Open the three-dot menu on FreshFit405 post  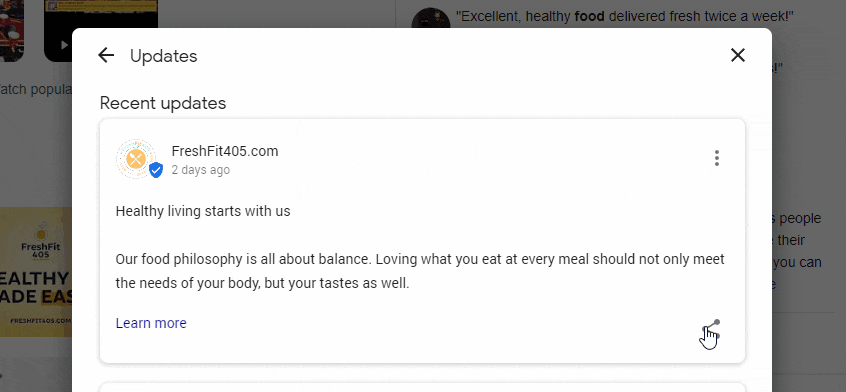point(717,158)
